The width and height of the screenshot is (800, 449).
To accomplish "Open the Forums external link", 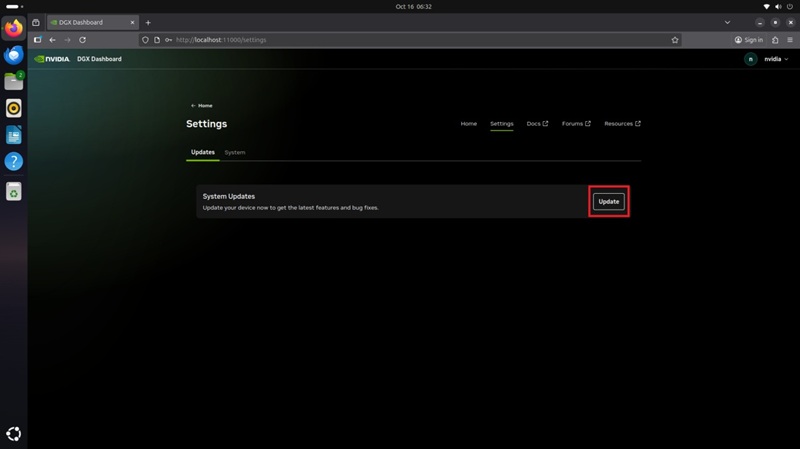I will [x=576, y=123].
